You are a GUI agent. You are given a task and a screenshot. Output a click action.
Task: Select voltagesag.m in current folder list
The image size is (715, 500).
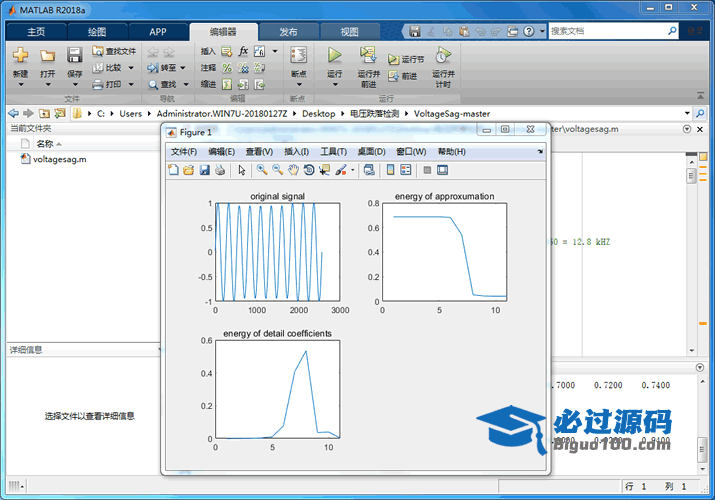(54, 159)
